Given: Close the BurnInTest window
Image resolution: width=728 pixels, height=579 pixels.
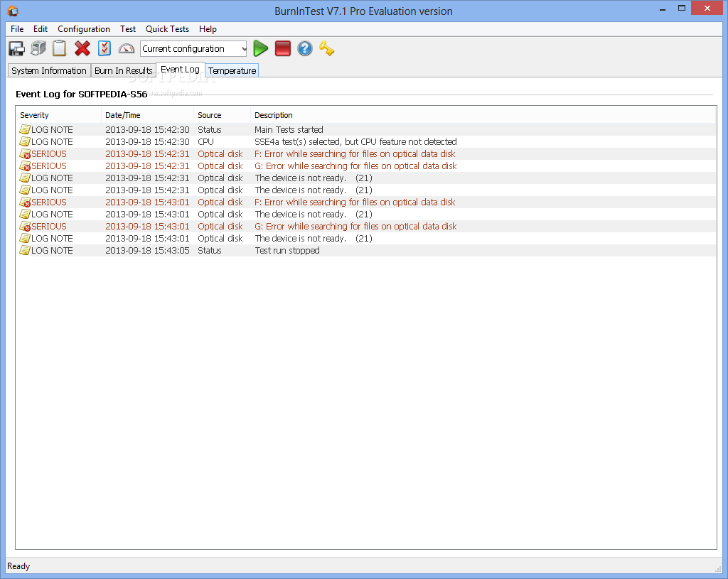Looking at the screenshot, I should pos(707,9).
